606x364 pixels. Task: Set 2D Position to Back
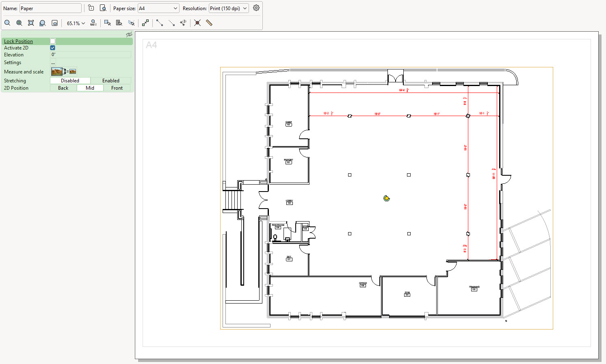click(x=63, y=88)
